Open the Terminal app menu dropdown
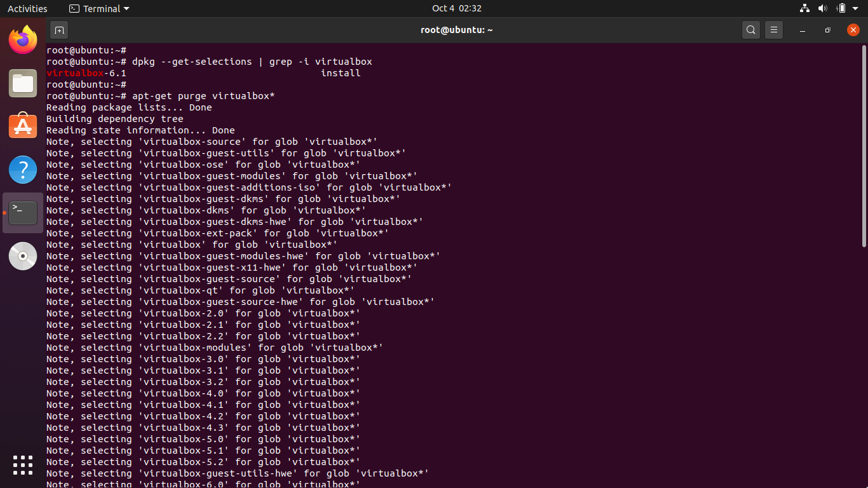868x488 pixels. [99, 8]
